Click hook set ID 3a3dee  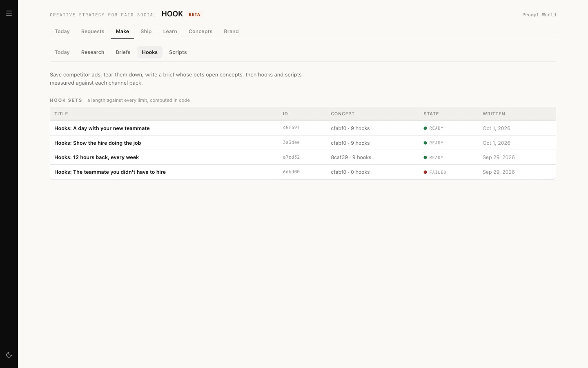(x=291, y=143)
